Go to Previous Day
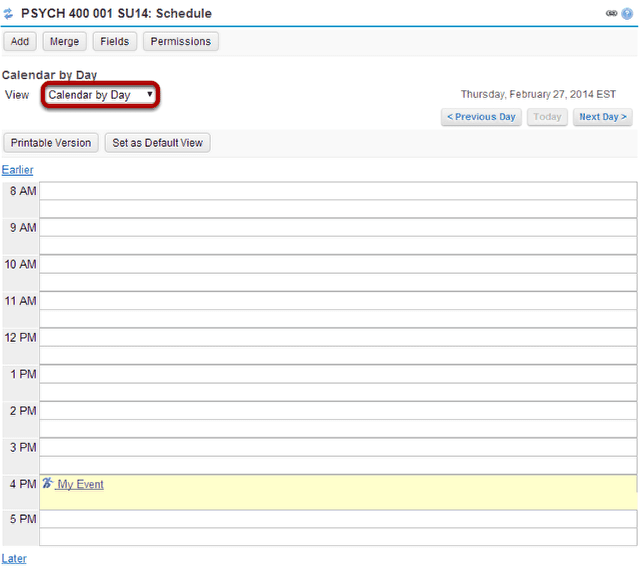The width and height of the screenshot is (640, 570). tap(481, 117)
